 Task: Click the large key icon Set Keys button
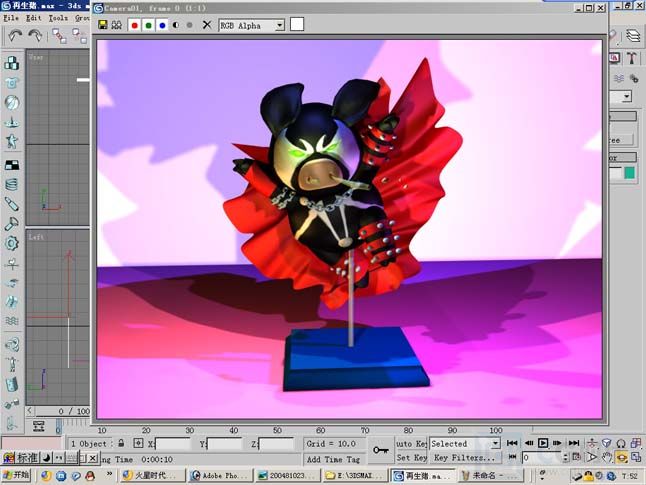point(381,450)
